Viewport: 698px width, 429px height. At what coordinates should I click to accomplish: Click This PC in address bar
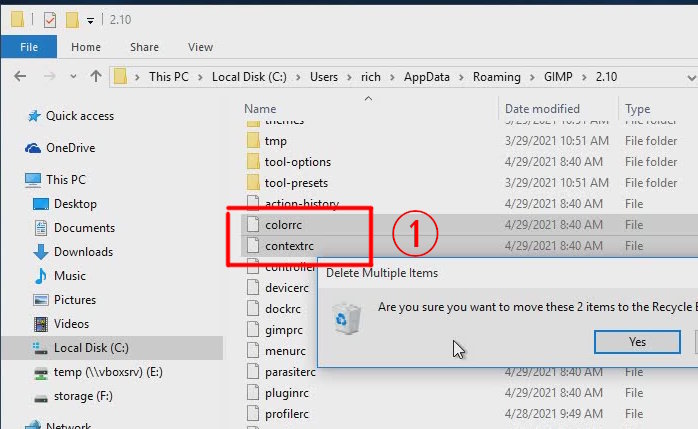169,77
